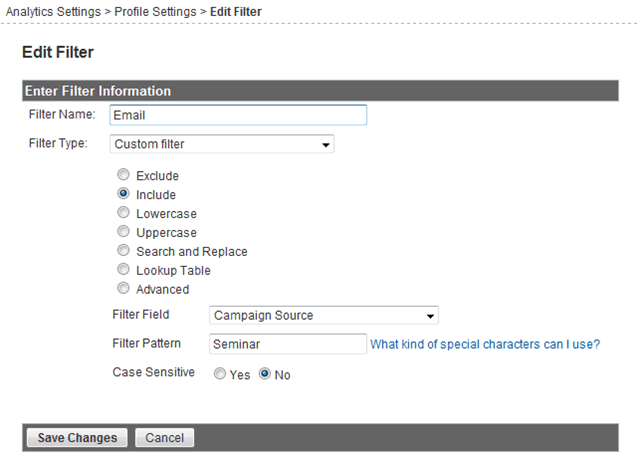Focus the Filter Name text field
Viewport: 640px width, 460px height.
[238, 115]
